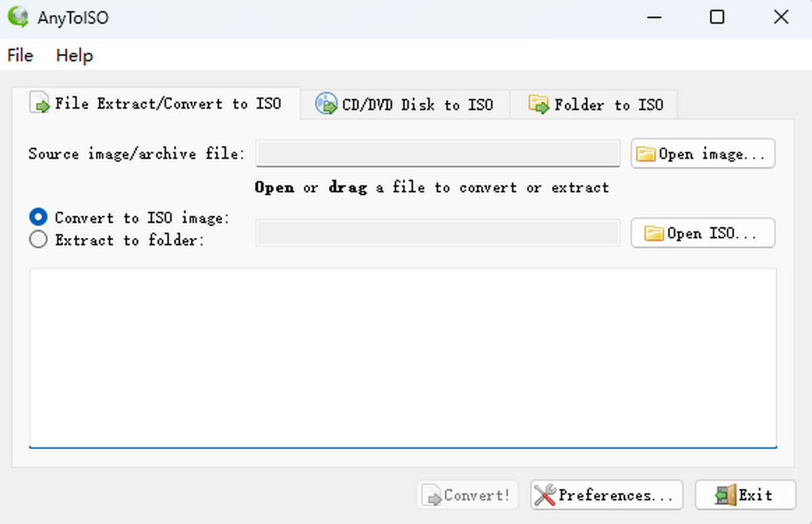Click the Open ISO... button
This screenshot has width=812, height=524.
click(702, 233)
